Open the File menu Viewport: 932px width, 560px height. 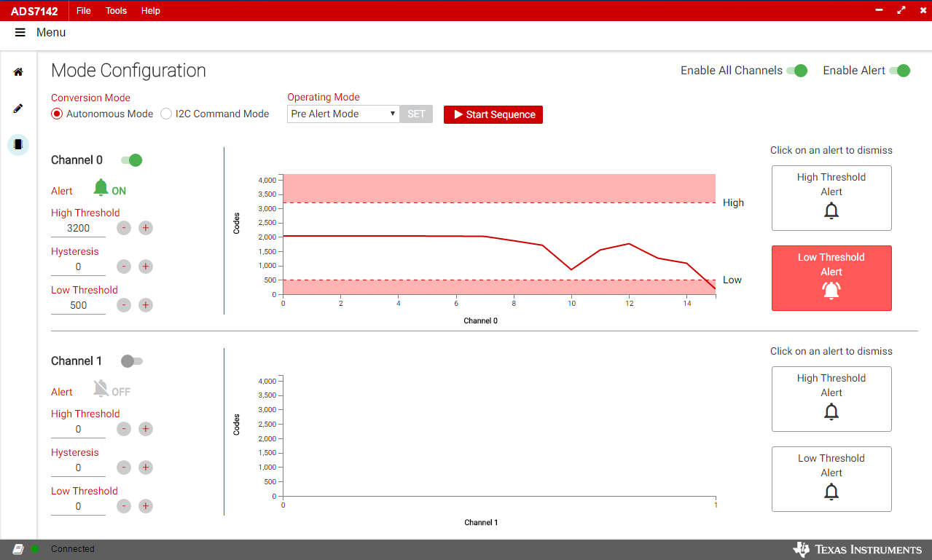84,11
